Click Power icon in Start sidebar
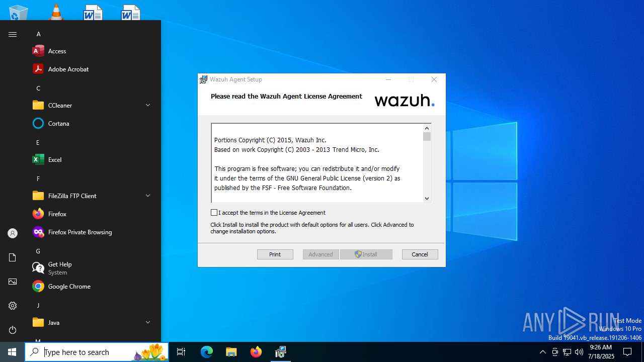 pos(13,330)
